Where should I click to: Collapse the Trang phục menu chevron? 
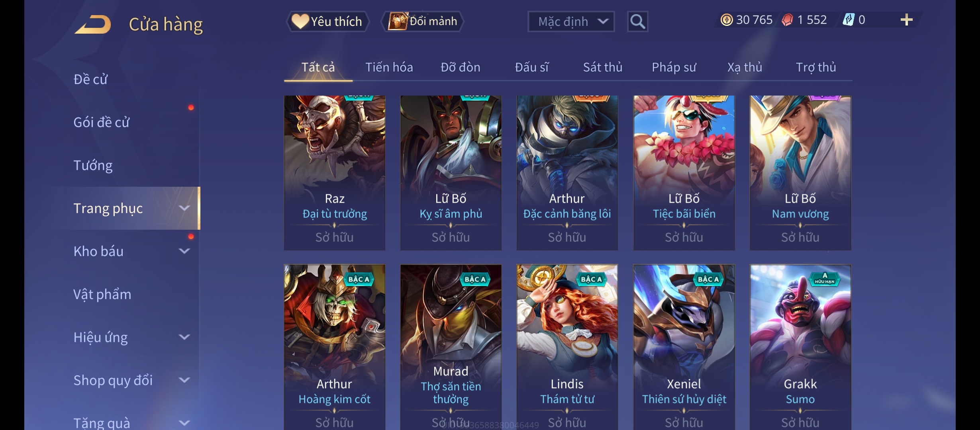[x=184, y=208]
